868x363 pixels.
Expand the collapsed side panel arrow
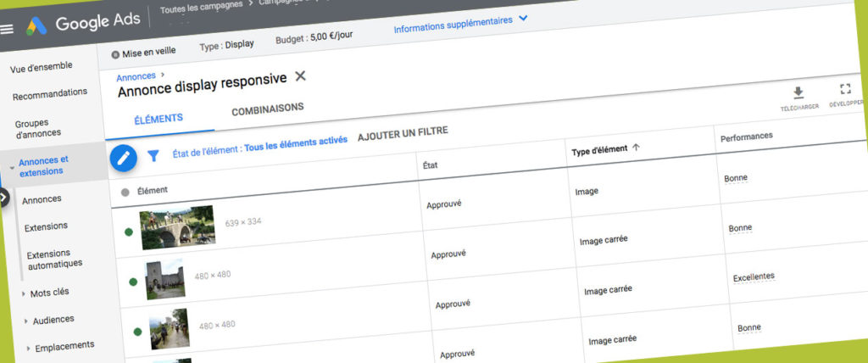(x=3, y=197)
